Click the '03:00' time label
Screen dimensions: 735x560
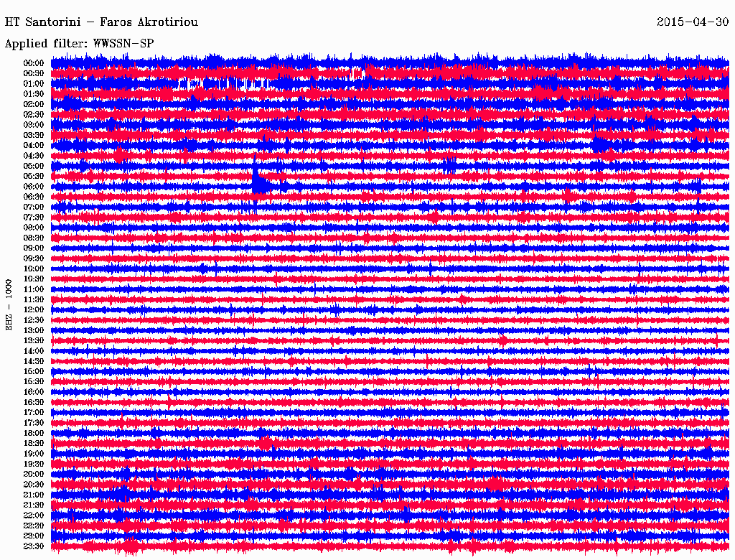click(34, 125)
